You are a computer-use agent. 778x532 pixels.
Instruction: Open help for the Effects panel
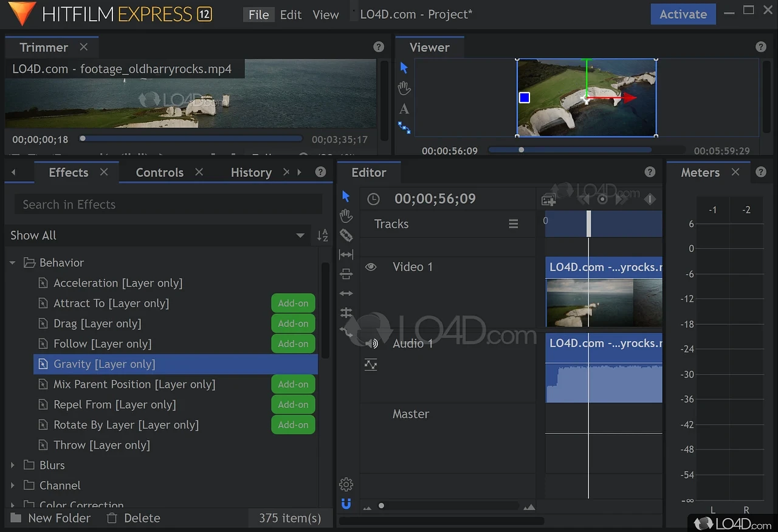(321, 172)
